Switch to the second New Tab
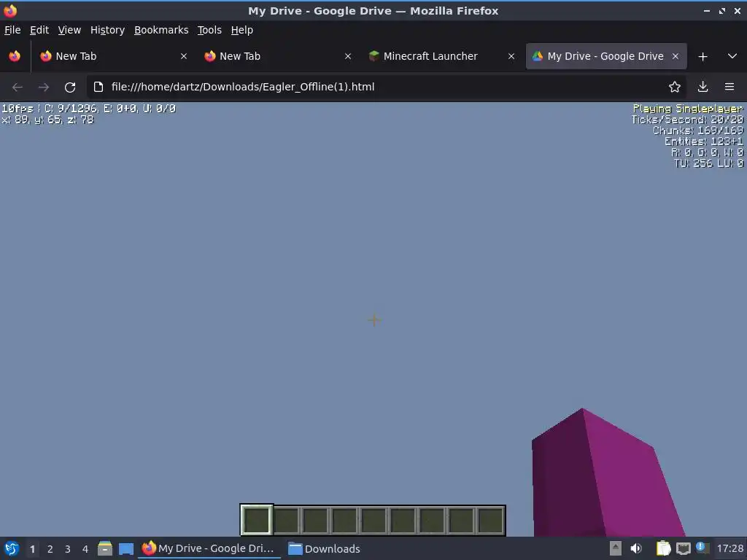Viewport: 747px width, 560px height. coord(278,56)
